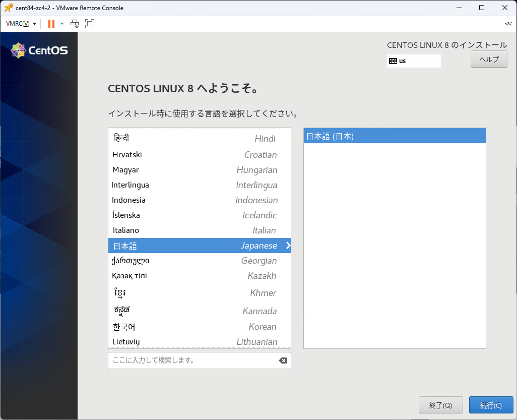Choose Magyar (Hungarian) language row
517x420 pixels.
pyautogui.click(x=200, y=170)
